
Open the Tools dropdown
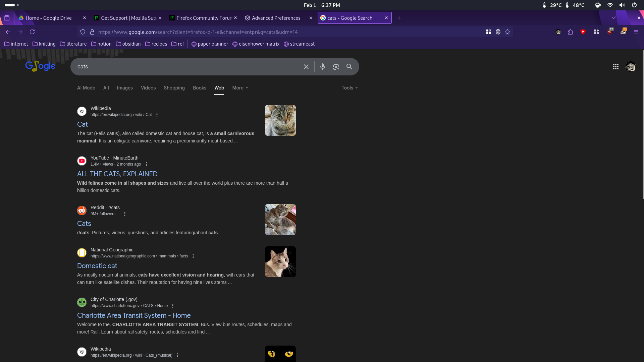[x=350, y=88]
